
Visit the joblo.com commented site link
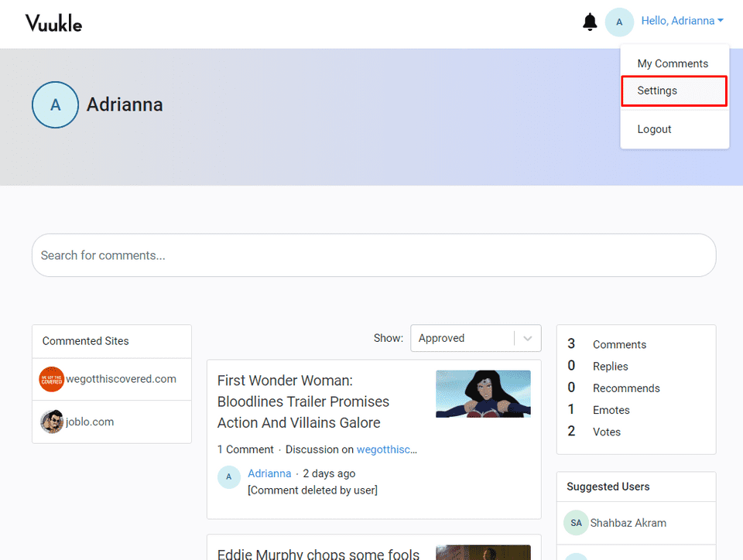tap(91, 422)
